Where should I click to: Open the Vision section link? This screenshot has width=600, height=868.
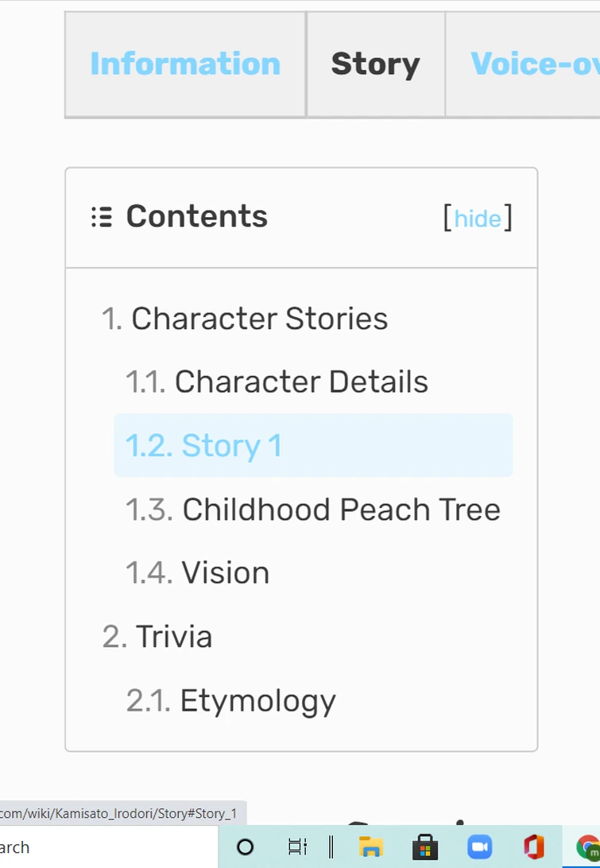[225, 573]
